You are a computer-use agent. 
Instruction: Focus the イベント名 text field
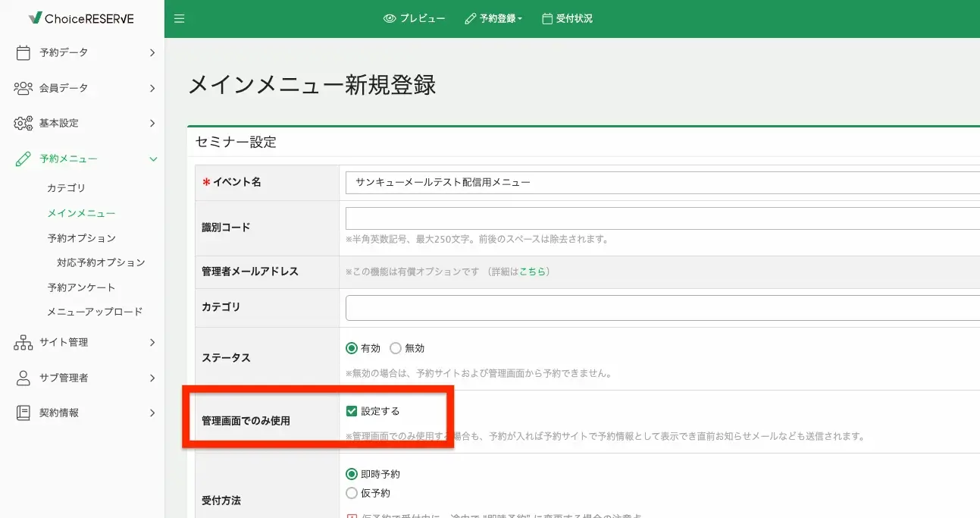click(x=662, y=182)
